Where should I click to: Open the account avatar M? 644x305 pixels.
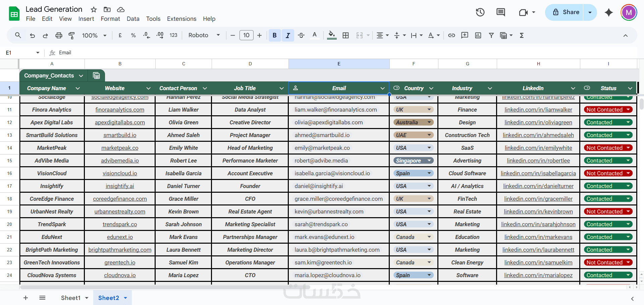pyautogui.click(x=629, y=12)
